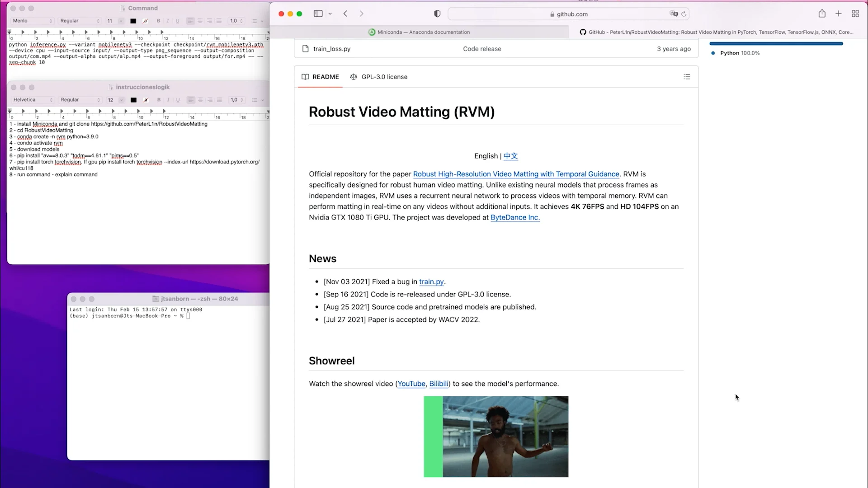Select the GPL-3.0 license tab
The image size is (868, 488).
tap(379, 77)
